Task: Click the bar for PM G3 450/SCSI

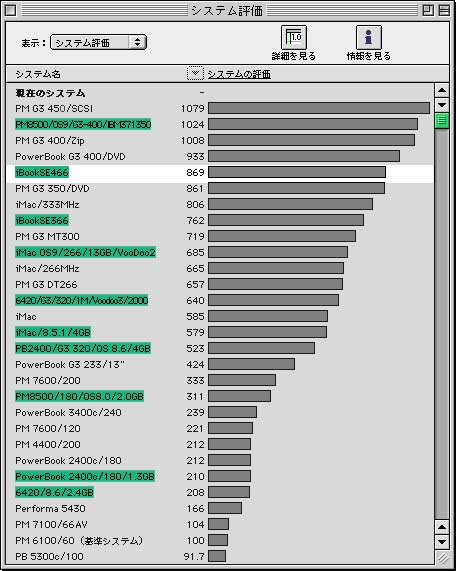Action: [319, 108]
